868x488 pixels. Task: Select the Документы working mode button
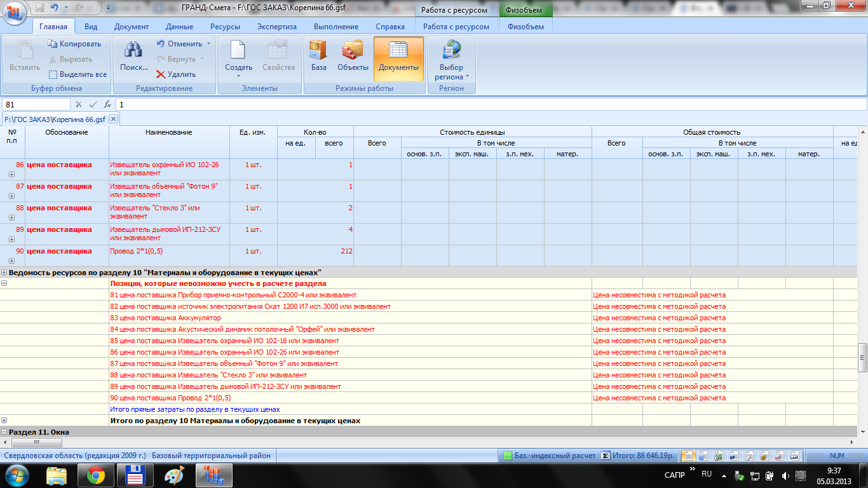[398, 56]
